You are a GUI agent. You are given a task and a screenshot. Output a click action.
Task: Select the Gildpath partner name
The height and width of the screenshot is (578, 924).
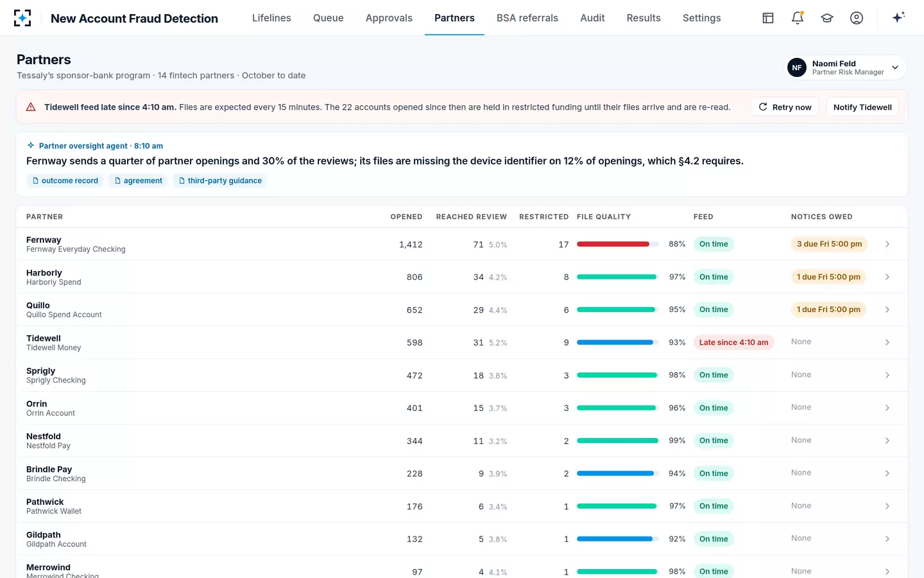coord(44,534)
